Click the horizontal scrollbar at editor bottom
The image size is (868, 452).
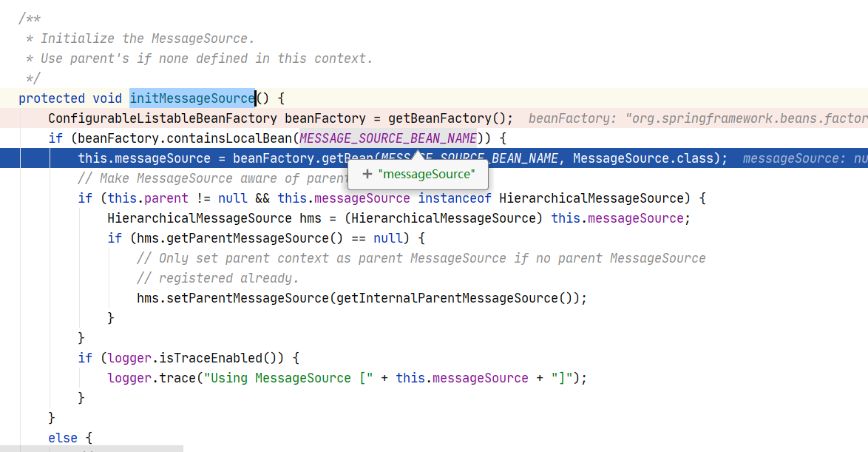point(92,449)
